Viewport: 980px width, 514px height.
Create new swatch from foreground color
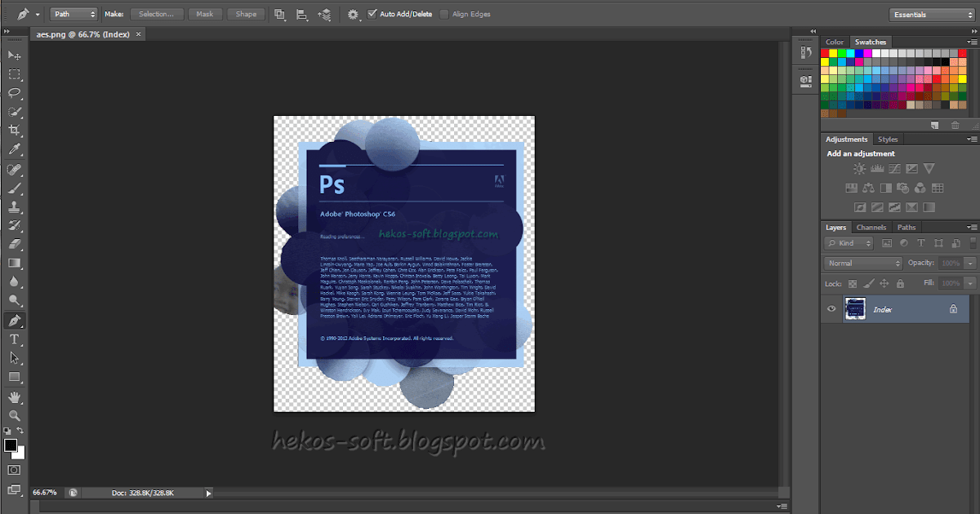[x=936, y=125]
